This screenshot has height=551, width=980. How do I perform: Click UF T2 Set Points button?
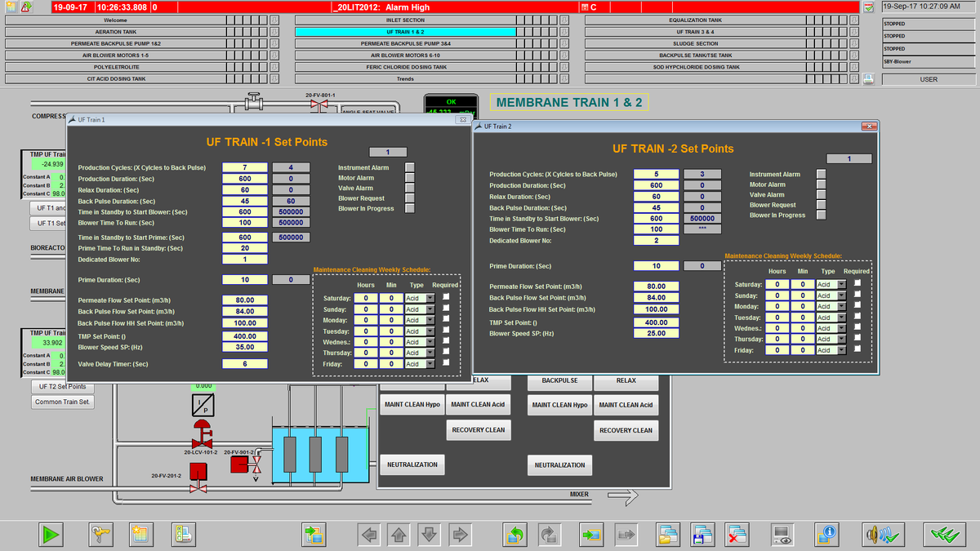point(62,386)
